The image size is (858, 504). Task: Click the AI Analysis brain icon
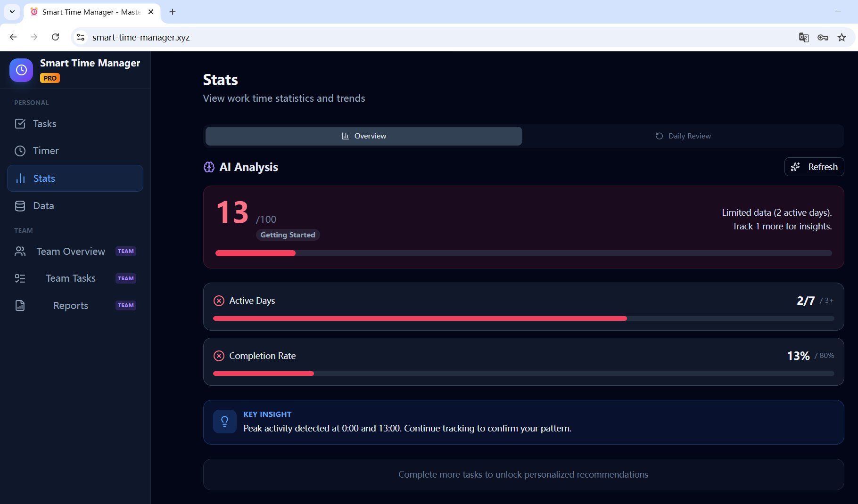[208, 167]
